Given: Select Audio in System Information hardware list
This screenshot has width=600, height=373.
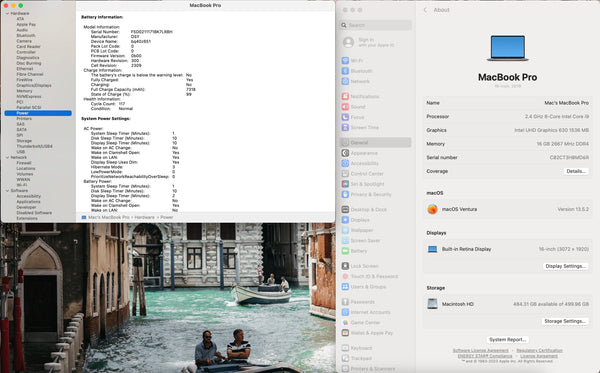Looking at the screenshot, I should pyautogui.click(x=22, y=30).
